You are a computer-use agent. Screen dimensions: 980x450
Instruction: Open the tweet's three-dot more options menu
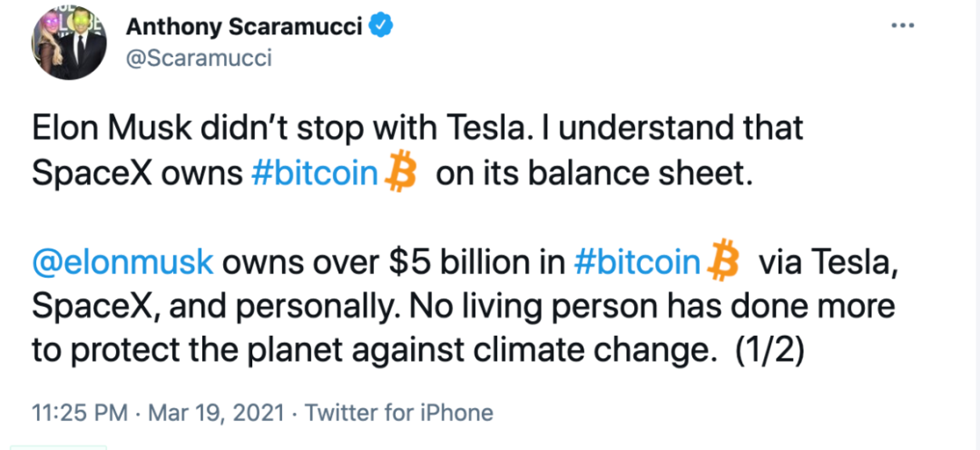pos(903,26)
